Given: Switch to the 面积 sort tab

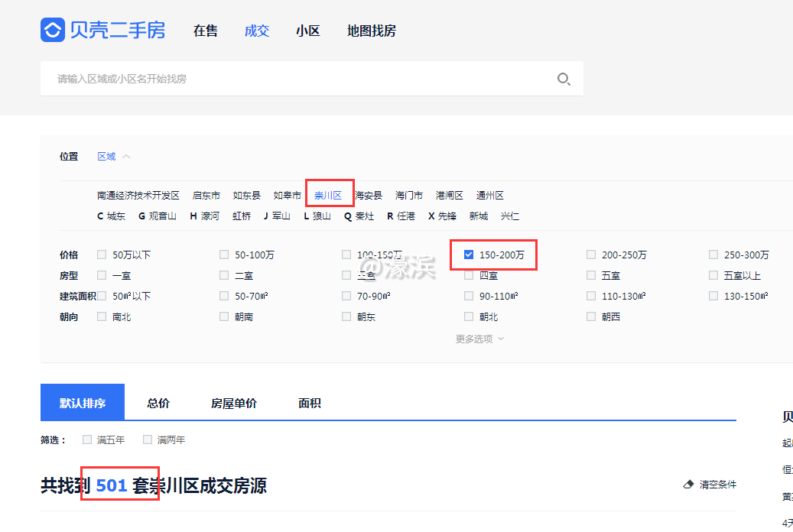Looking at the screenshot, I should pyautogui.click(x=309, y=402).
